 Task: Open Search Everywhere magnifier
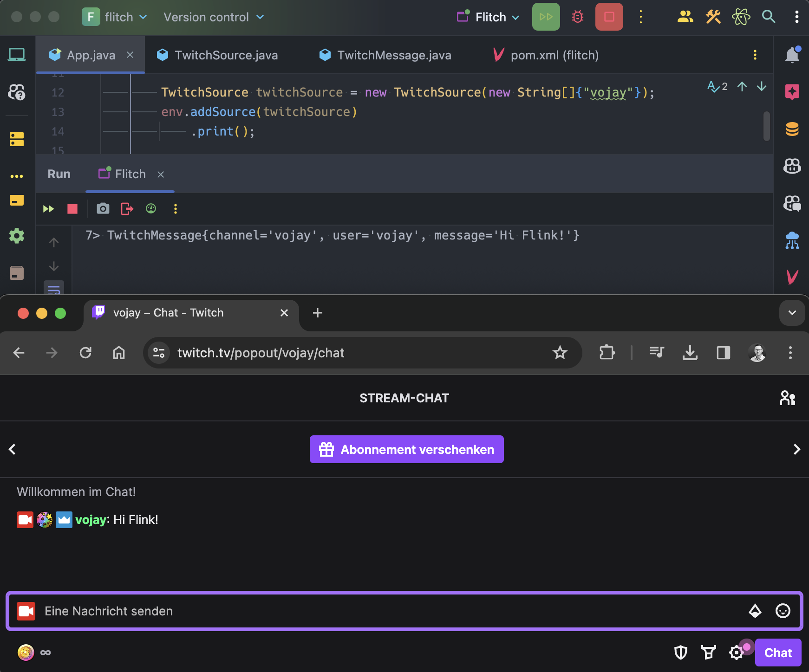[769, 17]
